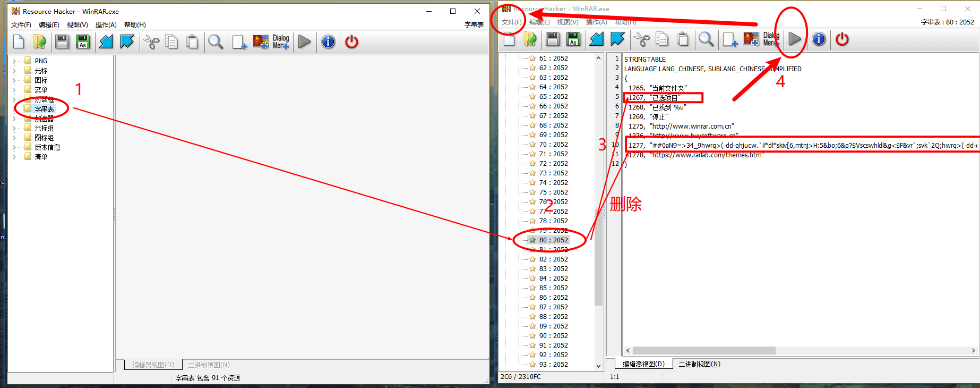Expand the 菜单 folder node
The width and height of the screenshot is (980, 388).
(14, 90)
